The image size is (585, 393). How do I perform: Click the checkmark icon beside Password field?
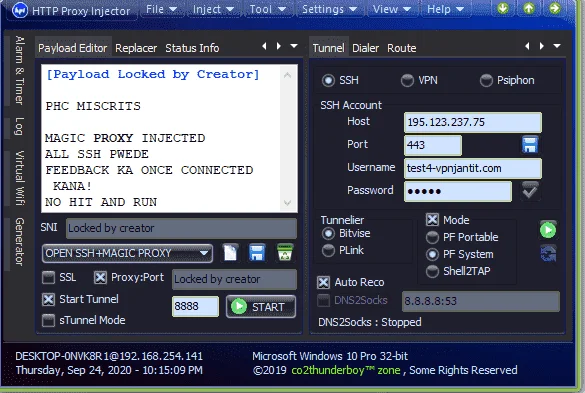pyautogui.click(x=530, y=191)
